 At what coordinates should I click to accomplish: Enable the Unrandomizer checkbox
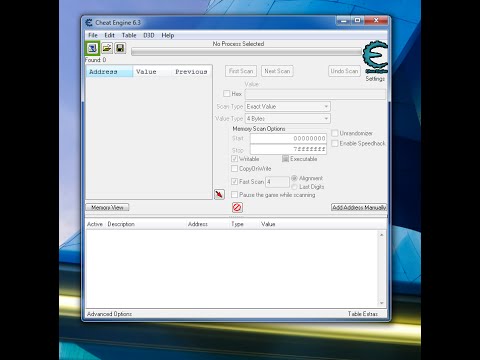click(x=335, y=133)
